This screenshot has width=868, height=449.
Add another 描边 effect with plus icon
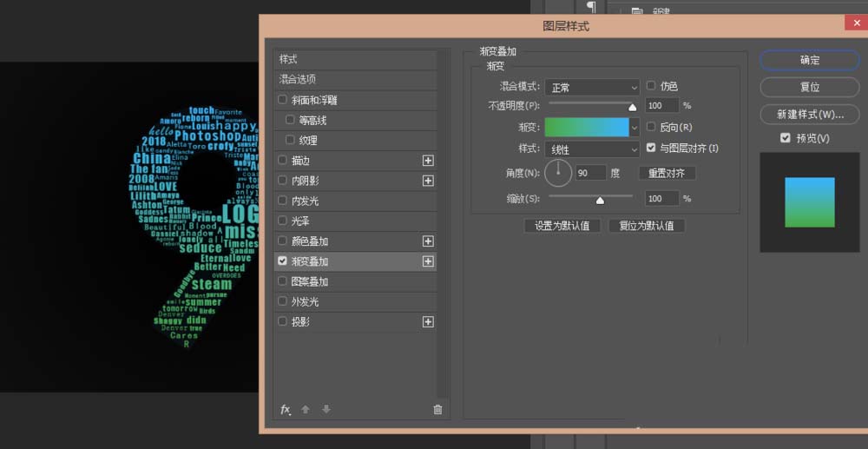(x=428, y=161)
